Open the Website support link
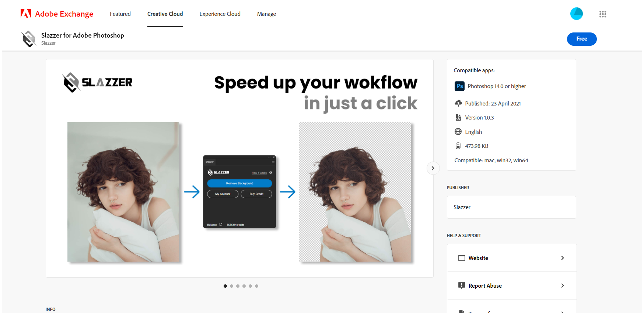Image resolution: width=644 pixels, height=315 pixels. 511,258
